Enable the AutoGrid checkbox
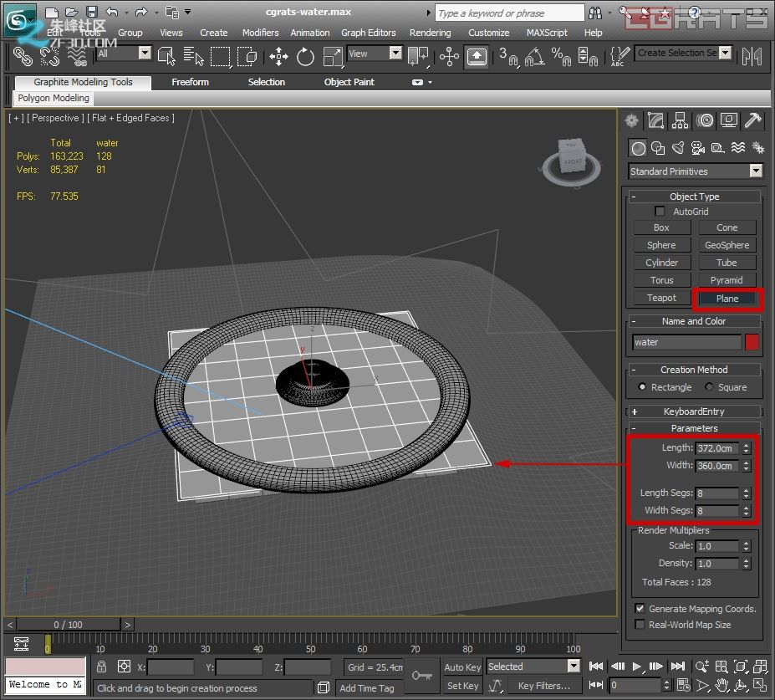 point(660,212)
